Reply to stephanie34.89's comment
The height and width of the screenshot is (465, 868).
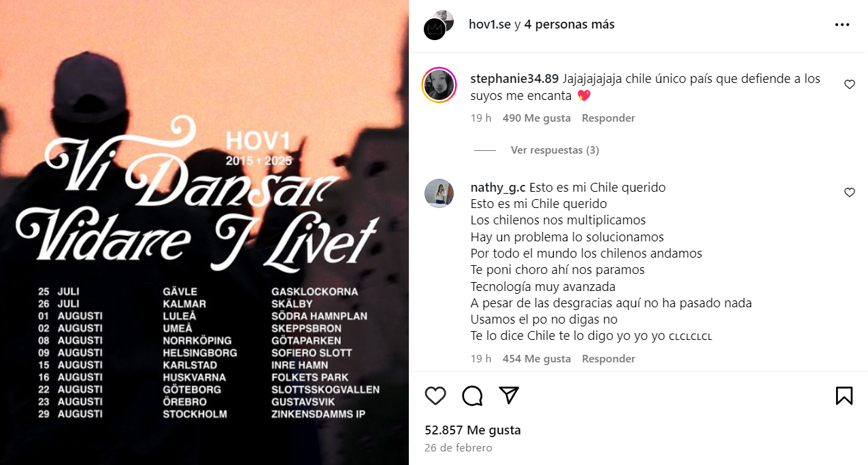(608, 118)
